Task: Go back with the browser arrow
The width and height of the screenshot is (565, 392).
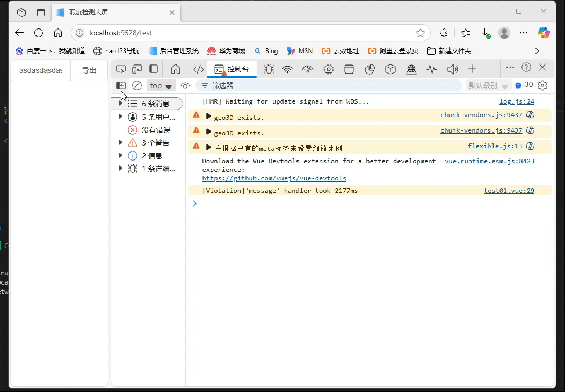Action: tap(19, 33)
